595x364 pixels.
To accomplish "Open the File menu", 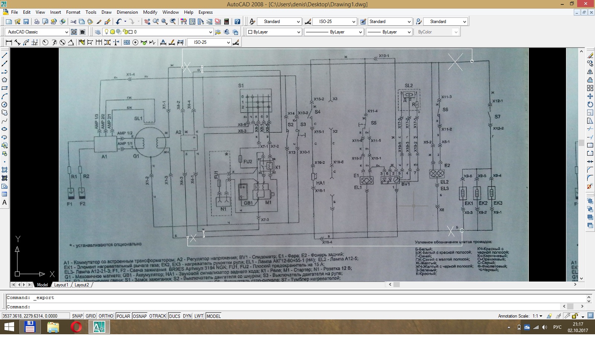I will (15, 12).
